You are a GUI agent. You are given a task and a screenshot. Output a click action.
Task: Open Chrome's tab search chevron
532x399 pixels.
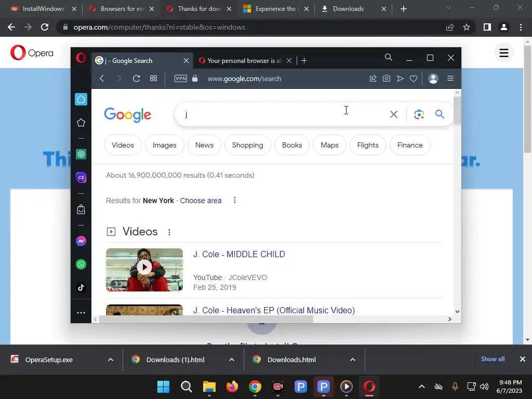448,7
